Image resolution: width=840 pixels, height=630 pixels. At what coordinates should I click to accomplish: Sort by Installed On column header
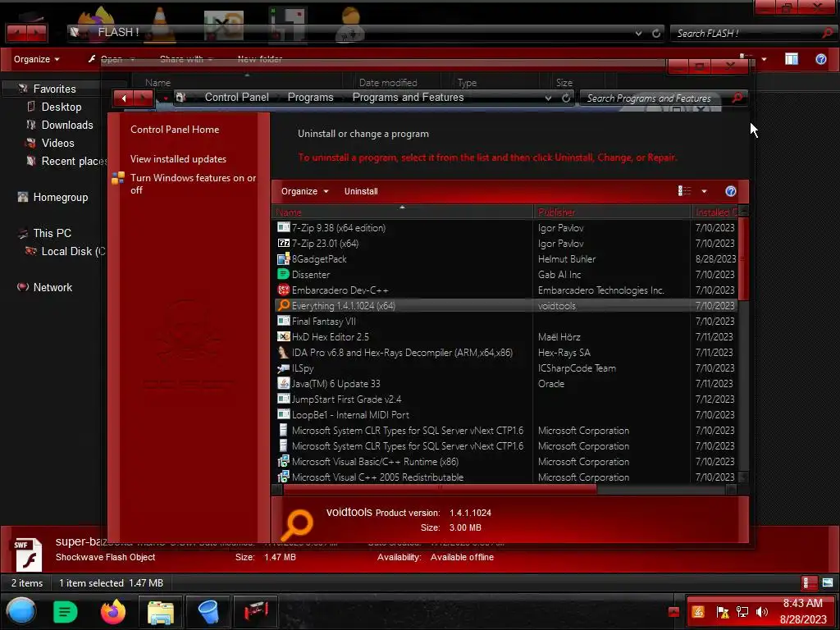coord(715,212)
